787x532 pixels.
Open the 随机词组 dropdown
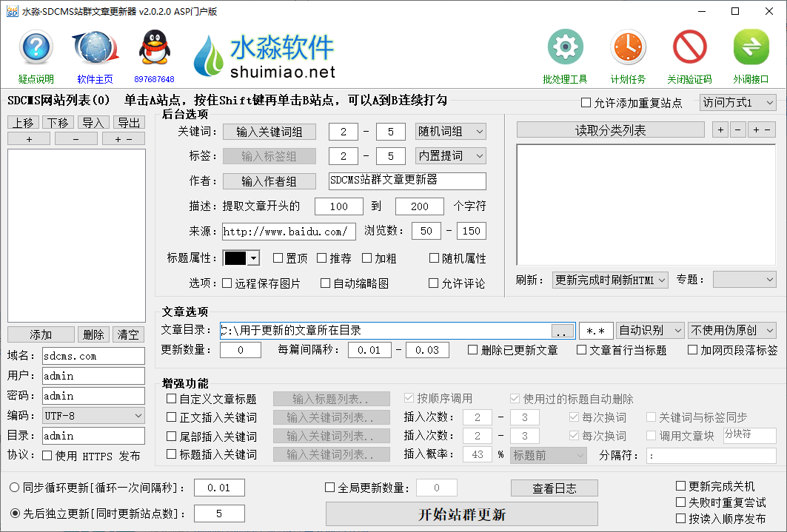451,132
